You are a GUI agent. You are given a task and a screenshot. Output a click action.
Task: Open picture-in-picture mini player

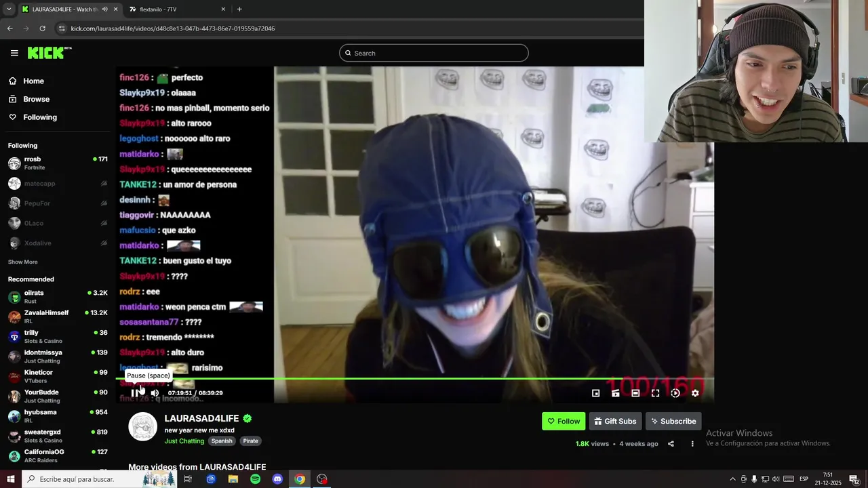pyautogui.click(x=595, y=392)
